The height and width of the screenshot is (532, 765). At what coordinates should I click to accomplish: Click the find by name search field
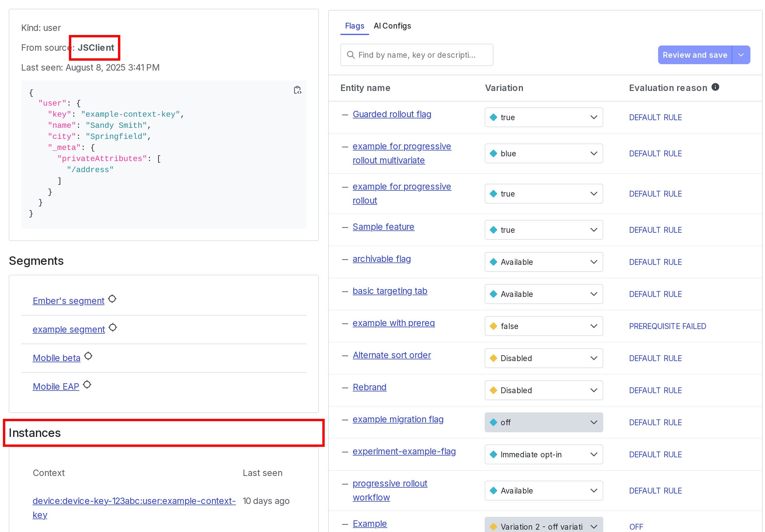click(416, 55)
